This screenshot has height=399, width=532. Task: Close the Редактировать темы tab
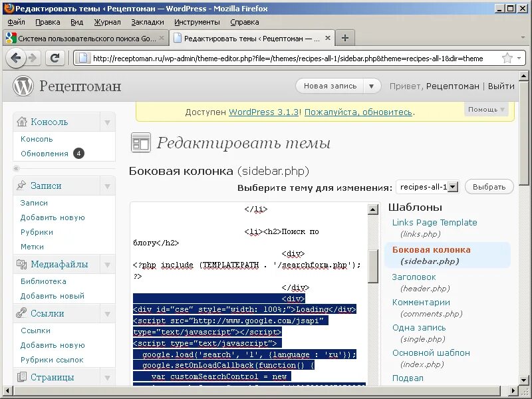coord(327,38)
